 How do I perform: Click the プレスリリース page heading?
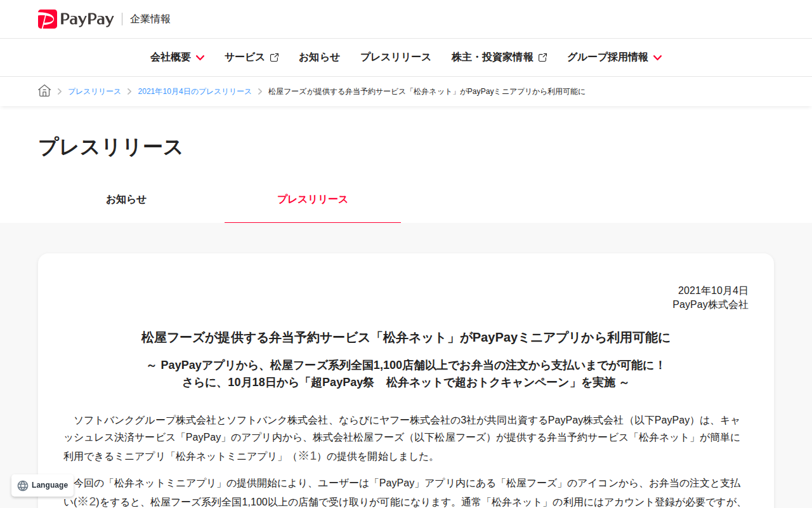coord(110,147)
